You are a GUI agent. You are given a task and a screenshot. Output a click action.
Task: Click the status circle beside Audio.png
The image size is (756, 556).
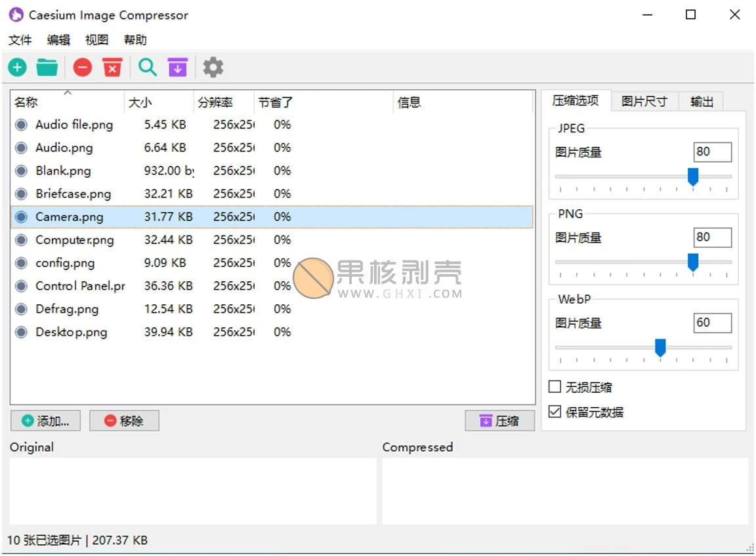(20, 148)
